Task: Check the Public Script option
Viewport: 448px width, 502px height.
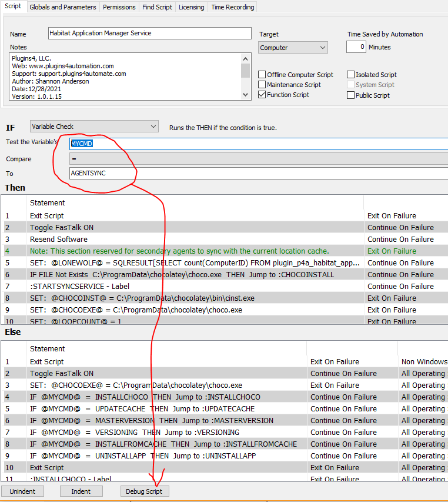Action: click(x=351, y=95)
